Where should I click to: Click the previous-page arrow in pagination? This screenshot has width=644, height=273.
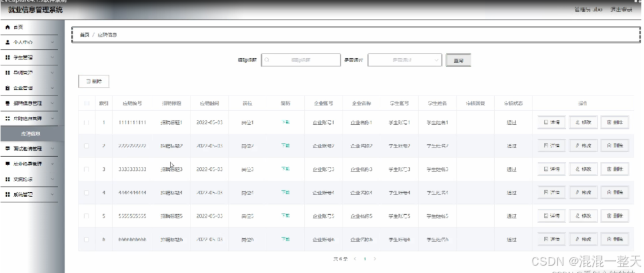[355, 259]
